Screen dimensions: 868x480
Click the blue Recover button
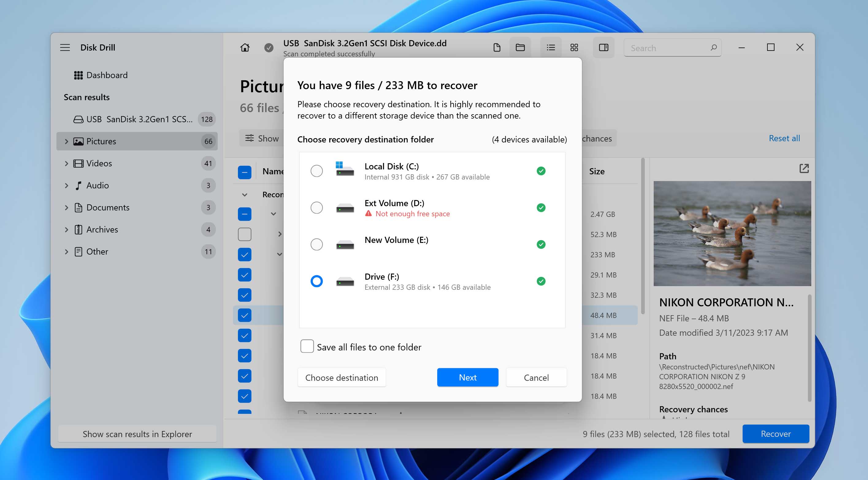click(775, 433)
